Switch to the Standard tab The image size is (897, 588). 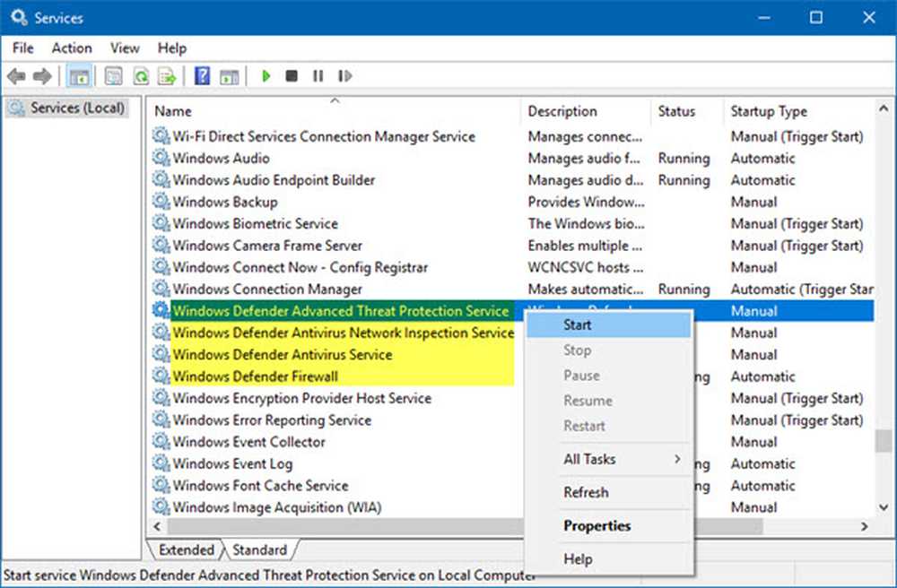[x=260, y=549]
